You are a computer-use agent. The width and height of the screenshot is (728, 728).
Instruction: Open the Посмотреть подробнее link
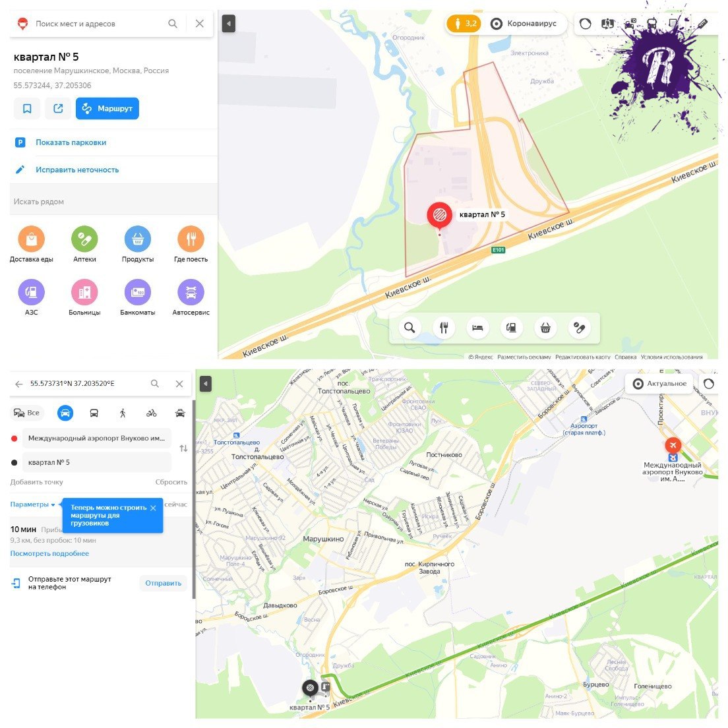(49, 553)
